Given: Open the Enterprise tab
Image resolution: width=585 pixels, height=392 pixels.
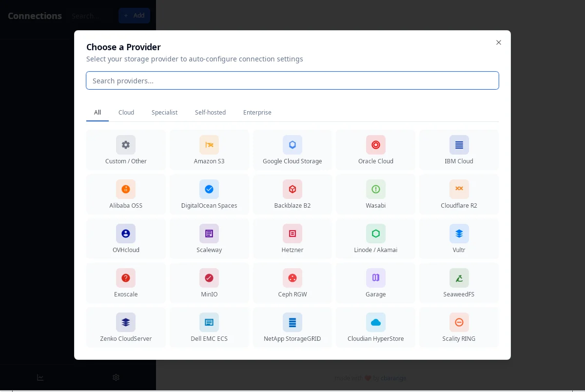Looking at the screenshot, I should click(257, 113).
